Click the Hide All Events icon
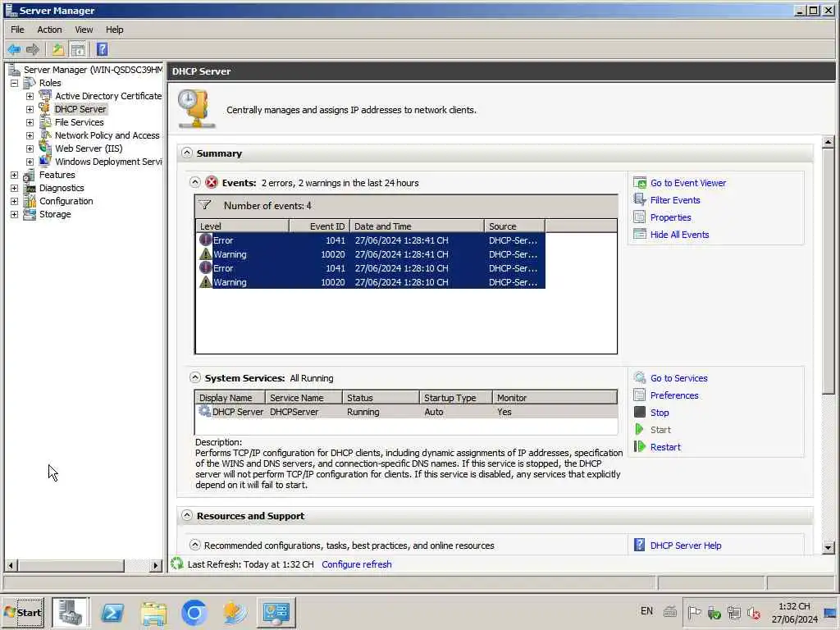The width and height of the screenshot is (840, 630). coord(640,234)
